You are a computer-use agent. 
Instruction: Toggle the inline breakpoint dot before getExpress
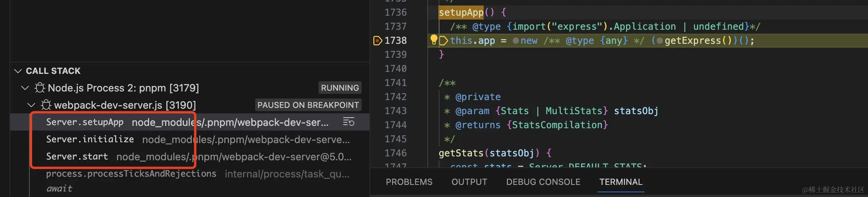coord(660,41)
